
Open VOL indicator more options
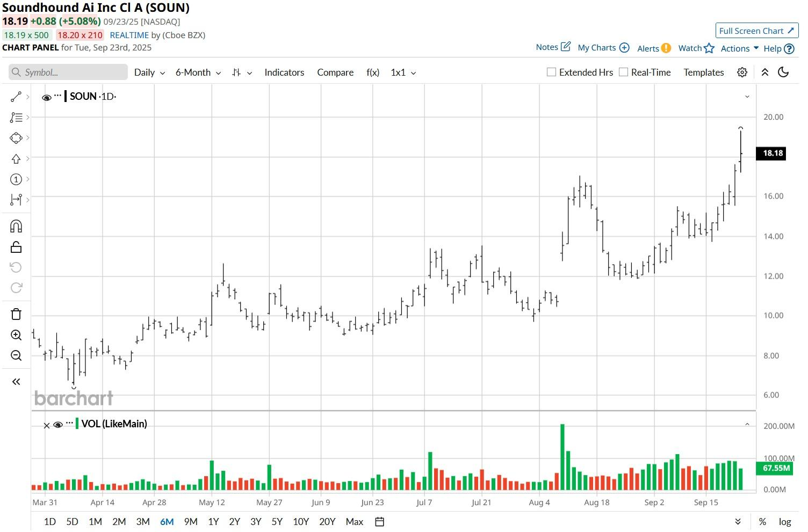click(69, 423)
